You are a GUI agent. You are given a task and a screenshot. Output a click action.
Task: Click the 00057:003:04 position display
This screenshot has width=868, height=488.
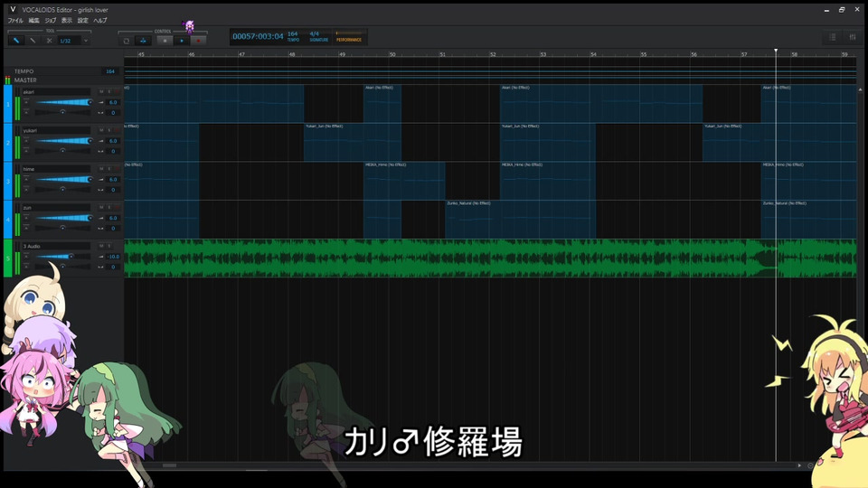point(258,36)
